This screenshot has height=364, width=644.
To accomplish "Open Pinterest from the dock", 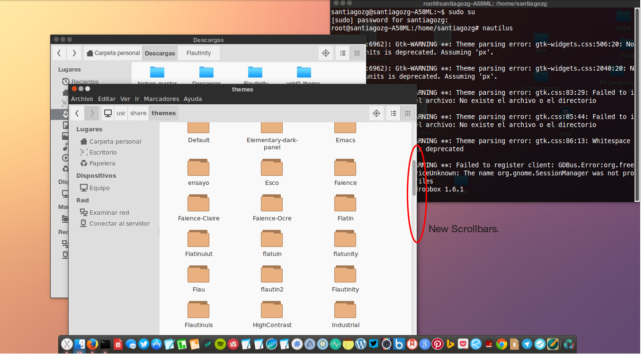I will (x=438, y=344).
